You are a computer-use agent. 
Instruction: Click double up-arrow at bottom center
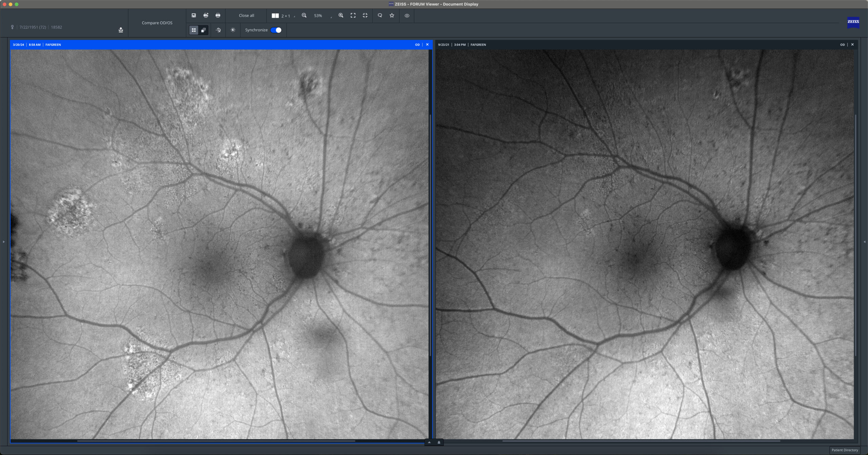[439, 442]
